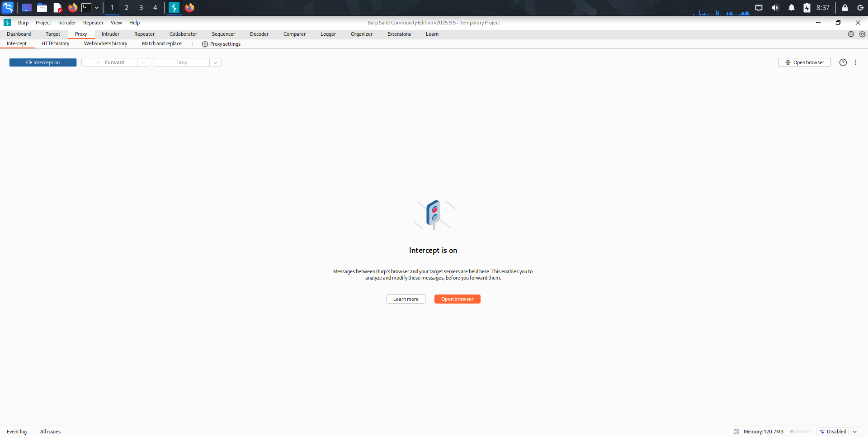
Task: Open the Match and replace sub-tab
Action: coord(161,44)
